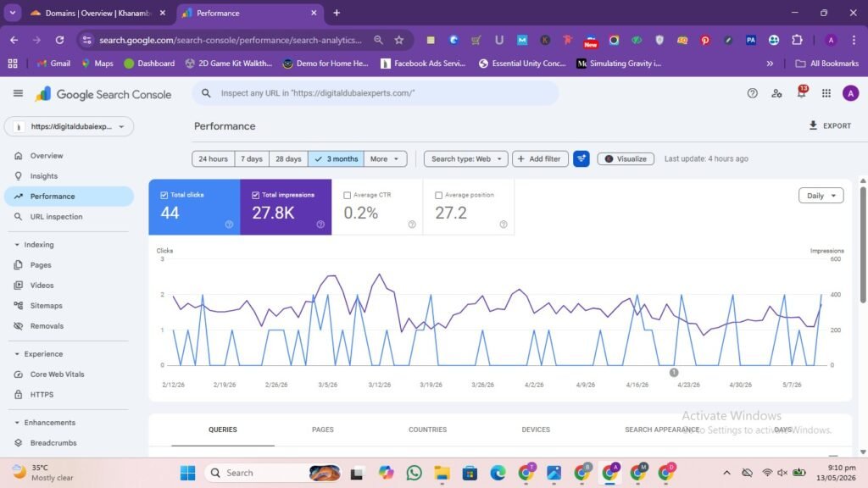Switch to the QUERIES tab
868x488 pixels.
click(x=223, y=430)
